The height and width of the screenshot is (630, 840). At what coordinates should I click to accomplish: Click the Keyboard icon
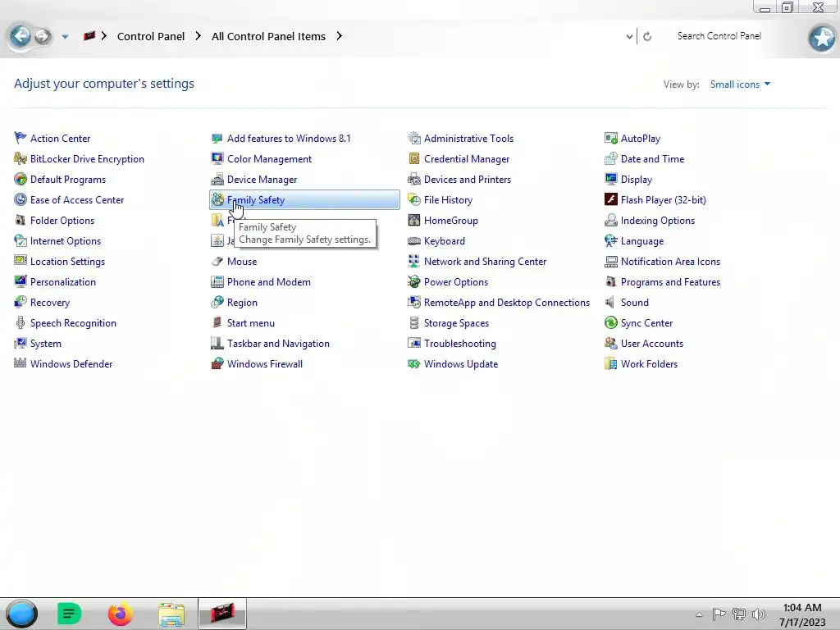click(414, 241)
